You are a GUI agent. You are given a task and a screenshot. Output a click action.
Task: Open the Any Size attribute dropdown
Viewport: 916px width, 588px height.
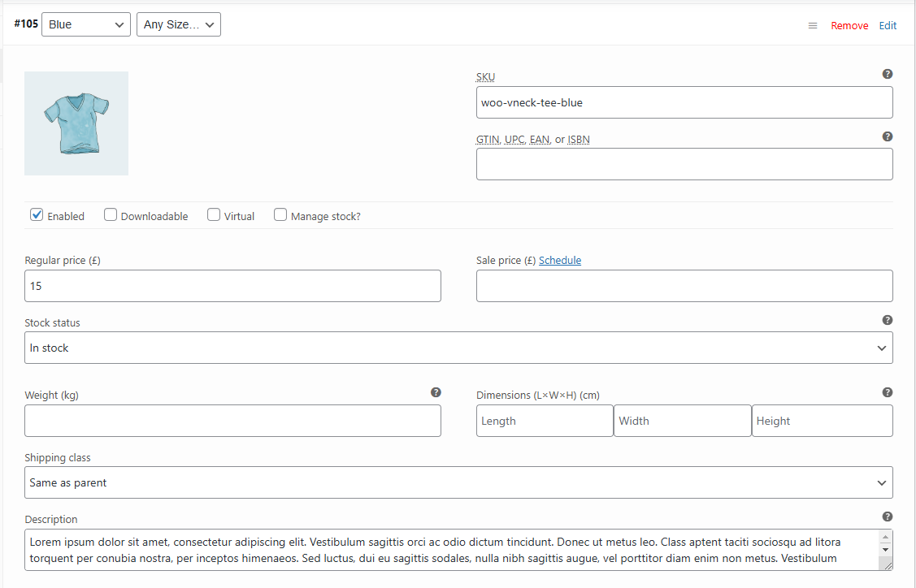point(178,24)
